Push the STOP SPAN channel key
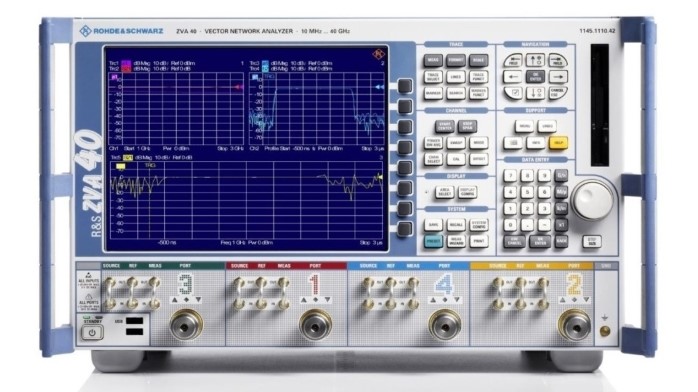698x392 pixels. click(467, 126)
